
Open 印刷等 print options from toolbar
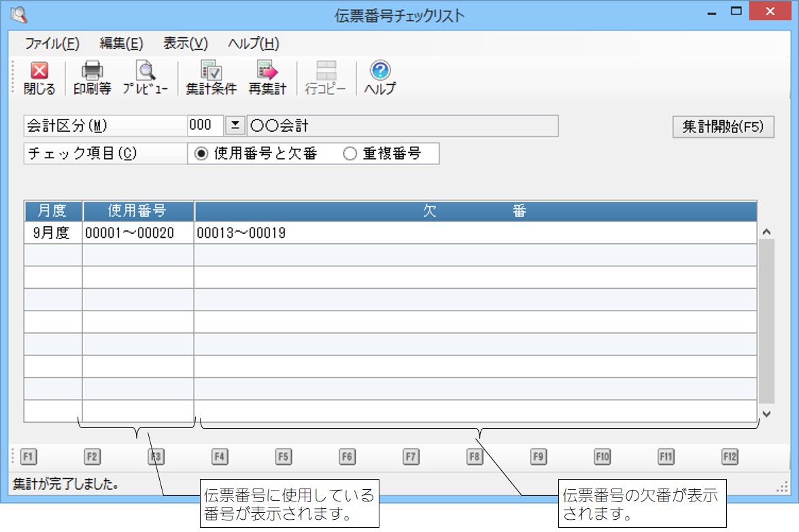92,71
